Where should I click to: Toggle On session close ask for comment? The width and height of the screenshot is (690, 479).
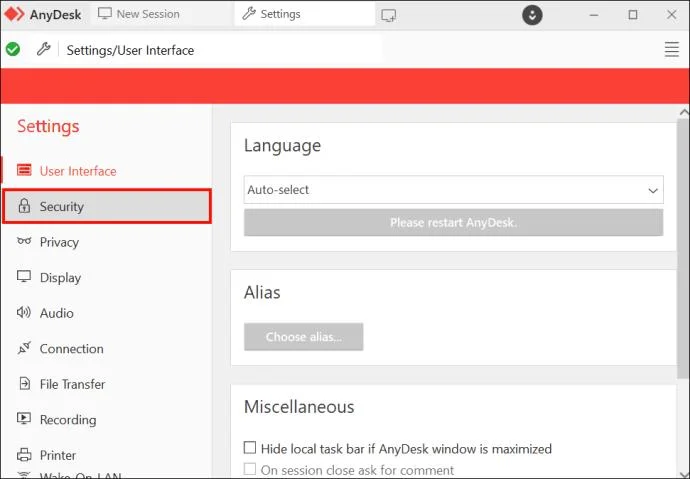[250, 469]
